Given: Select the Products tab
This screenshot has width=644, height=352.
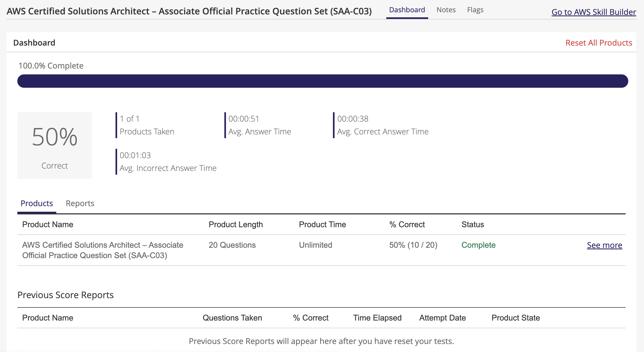Looking at the screenshot, I should 37,203.
